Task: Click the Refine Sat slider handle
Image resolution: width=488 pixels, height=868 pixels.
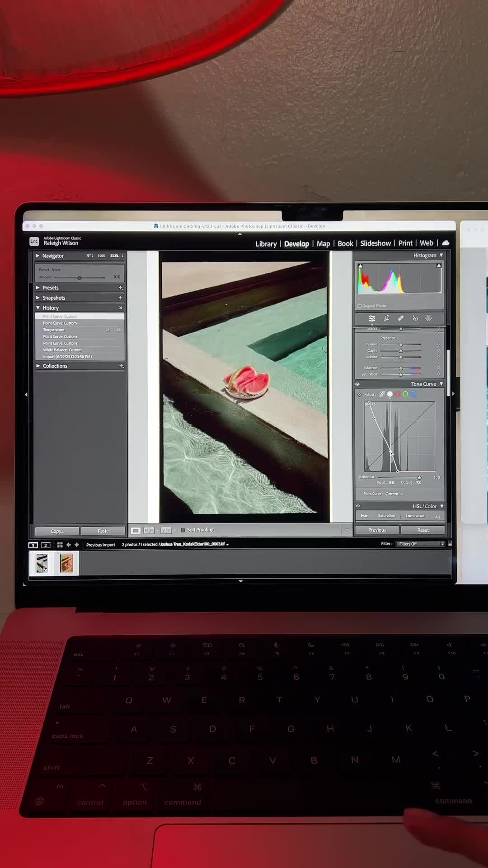Action: (x=419, y=477)
